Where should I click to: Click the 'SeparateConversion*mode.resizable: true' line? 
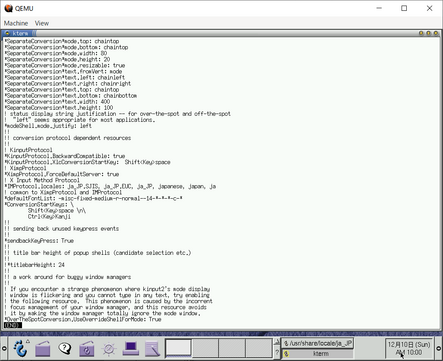pyautogui.click(x=65, y=65)
